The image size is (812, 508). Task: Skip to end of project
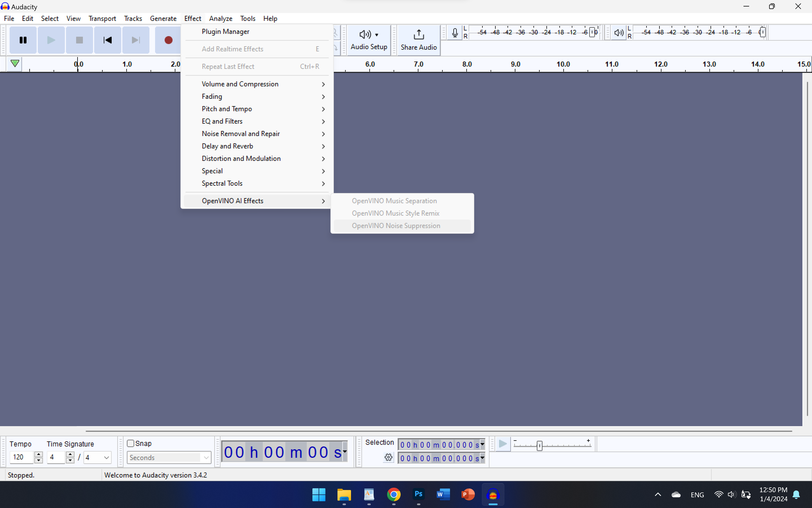point(136,40)
